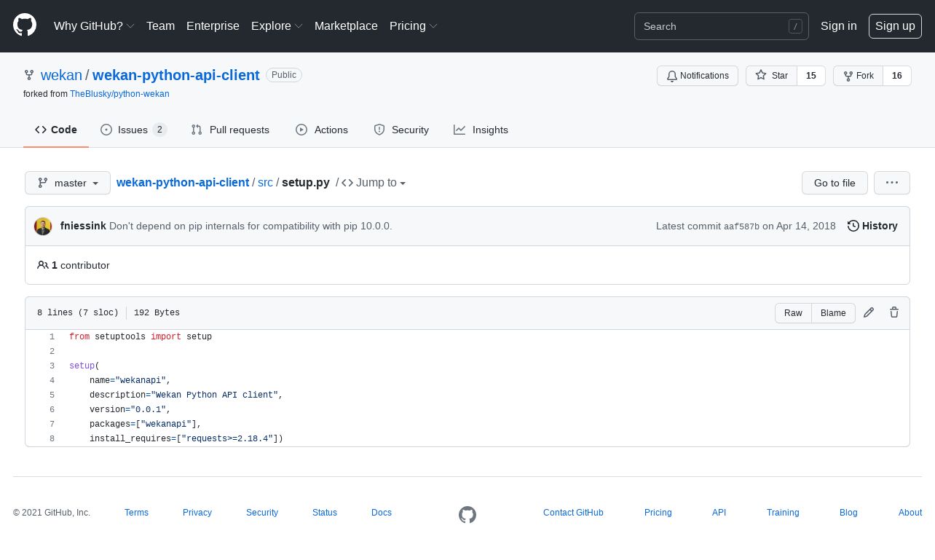
Task: Switch to the Code tab
Action: (56, 130)
